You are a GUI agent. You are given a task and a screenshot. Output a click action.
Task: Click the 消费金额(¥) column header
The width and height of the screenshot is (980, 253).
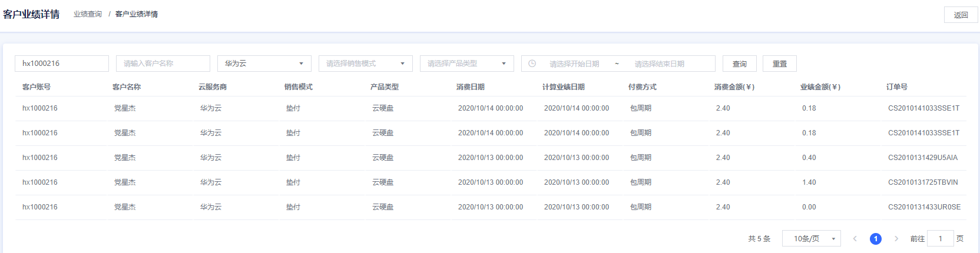734,87
